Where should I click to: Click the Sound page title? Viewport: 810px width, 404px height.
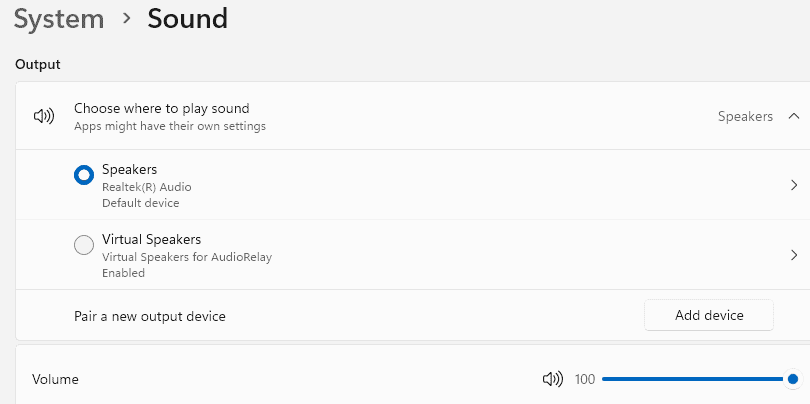187,18
